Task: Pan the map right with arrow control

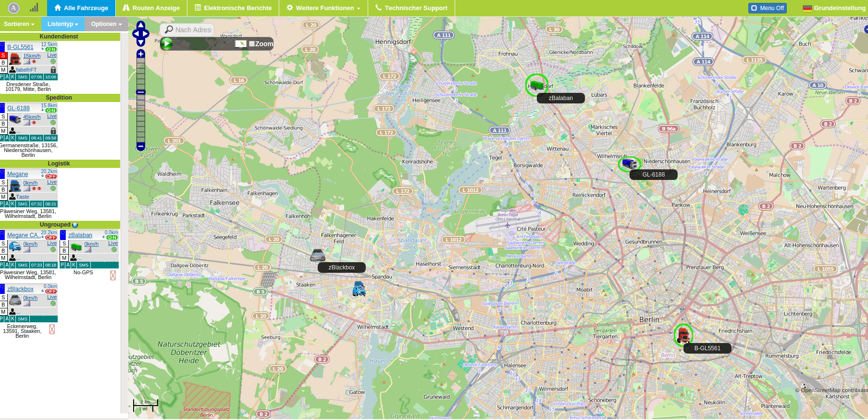Action: [x=146, y=34]
